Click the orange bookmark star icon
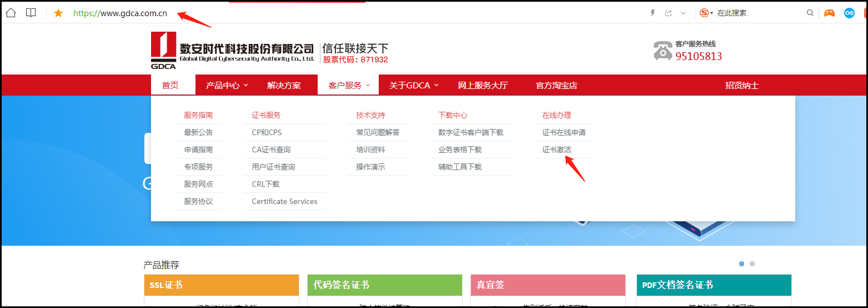Viewport: 868px width, 308px height. coord(58,13)
